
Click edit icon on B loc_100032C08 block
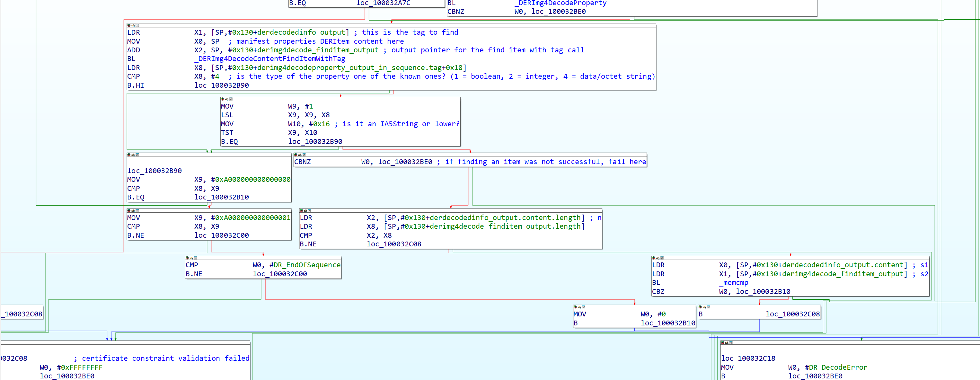pos(704,307)
